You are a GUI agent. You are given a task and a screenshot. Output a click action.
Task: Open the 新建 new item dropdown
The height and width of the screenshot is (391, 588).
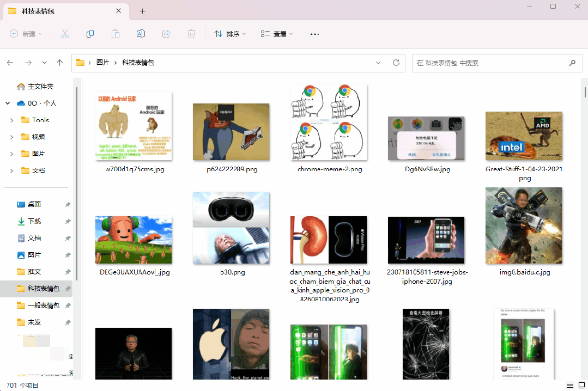click(26, 34)
